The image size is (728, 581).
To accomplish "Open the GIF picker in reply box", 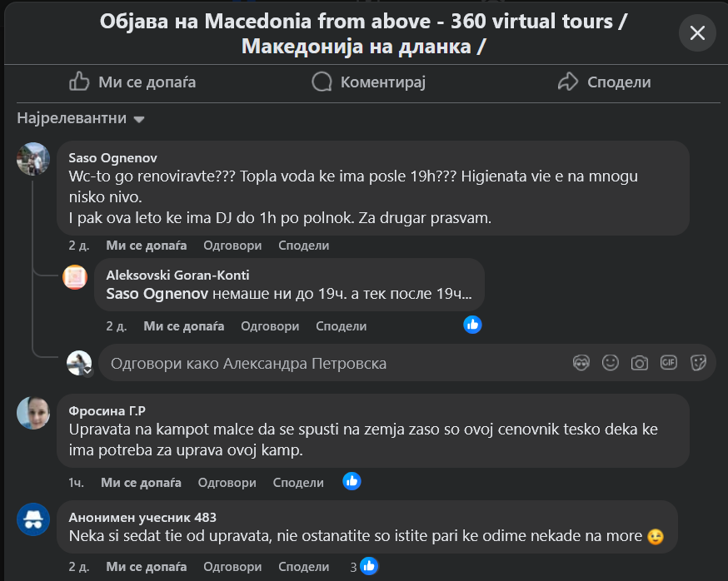I will click(669, 363).
